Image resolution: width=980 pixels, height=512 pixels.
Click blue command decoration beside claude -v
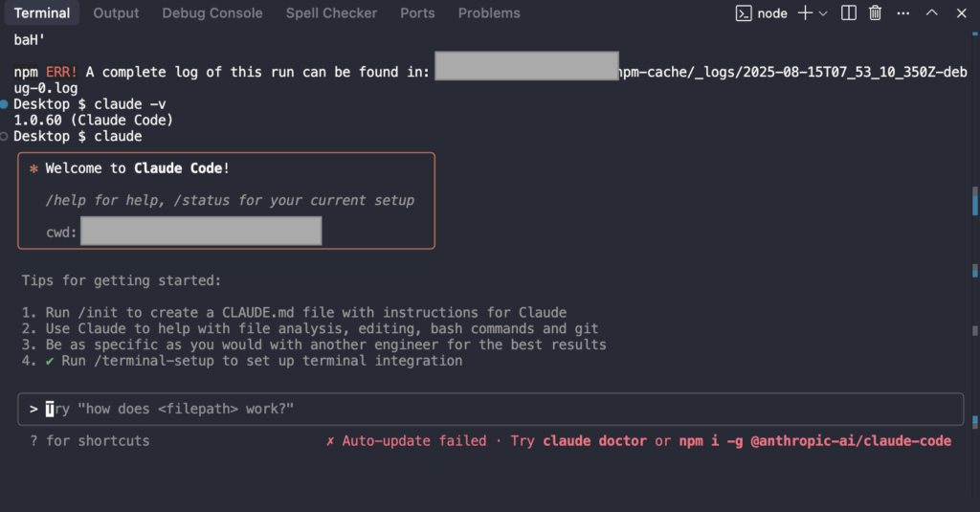(4, 104)
